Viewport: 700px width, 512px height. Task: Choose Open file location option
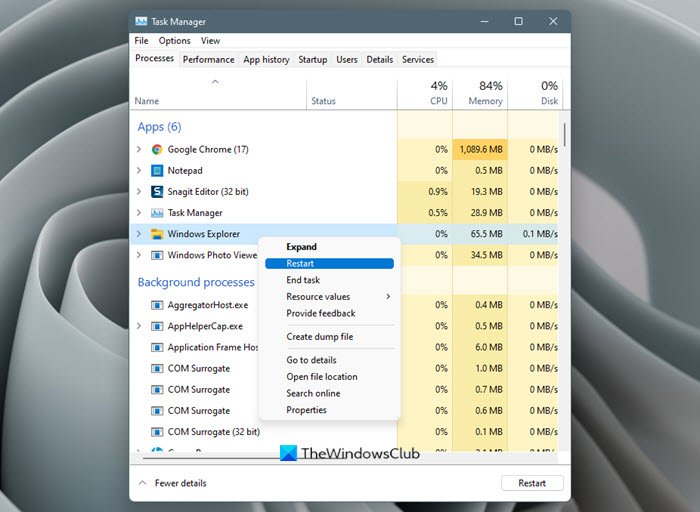(x=329, y=377)
